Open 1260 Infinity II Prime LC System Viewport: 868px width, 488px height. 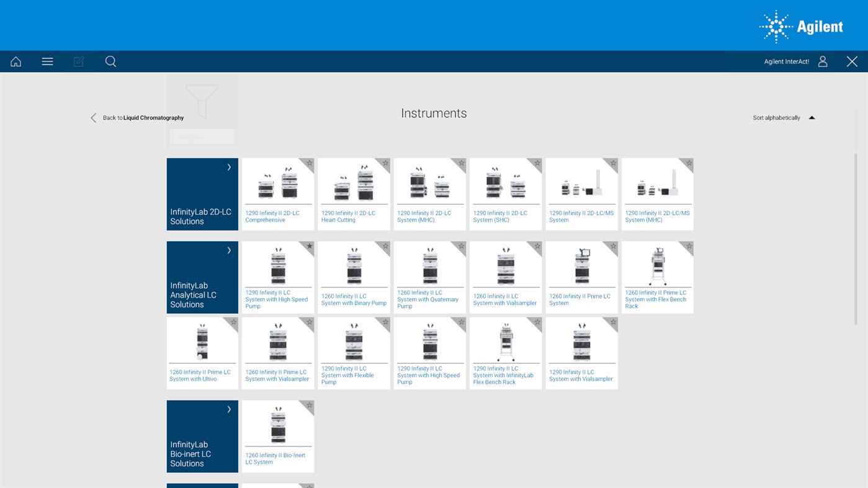[x=579, y=299]
